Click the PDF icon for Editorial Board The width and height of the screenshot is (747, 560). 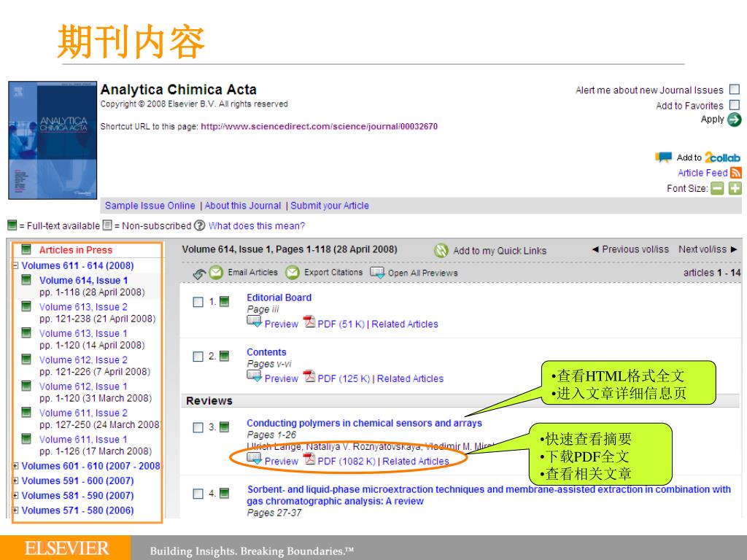(309, 322)
